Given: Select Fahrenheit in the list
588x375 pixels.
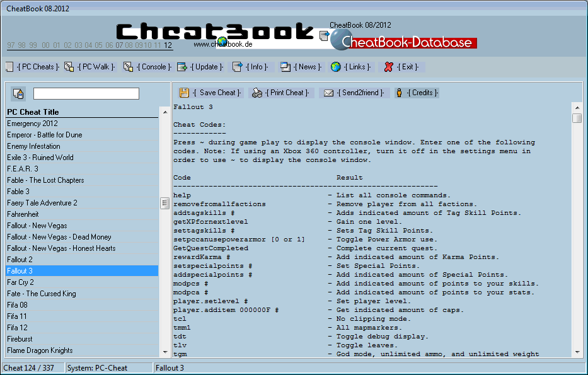Looking at the screenshot, I should coord(82,214).
